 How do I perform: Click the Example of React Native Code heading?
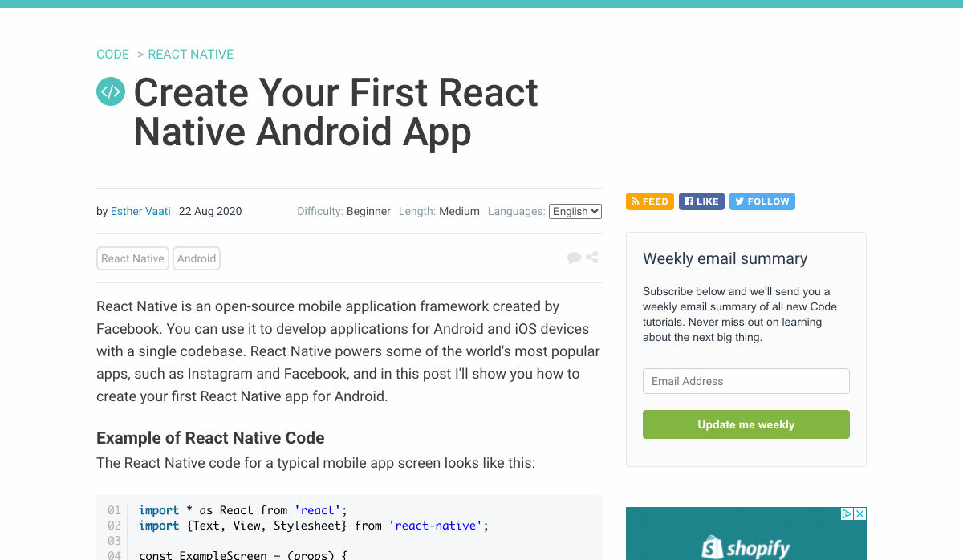point(210,438)
